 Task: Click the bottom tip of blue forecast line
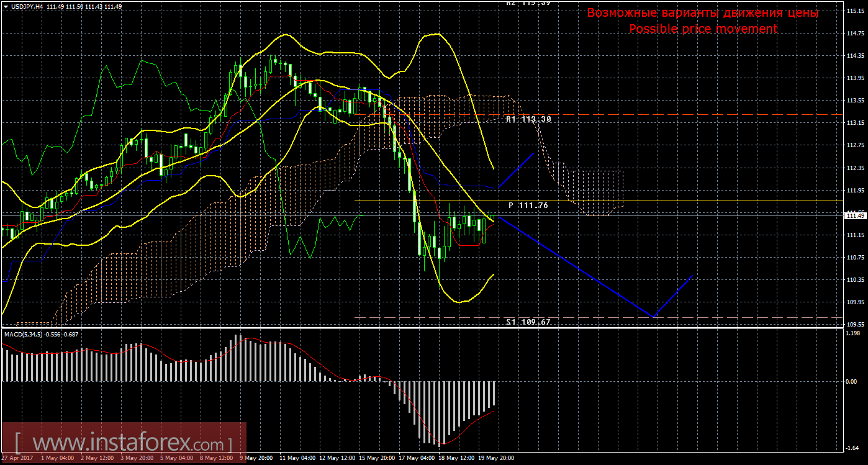pos(653,317)
